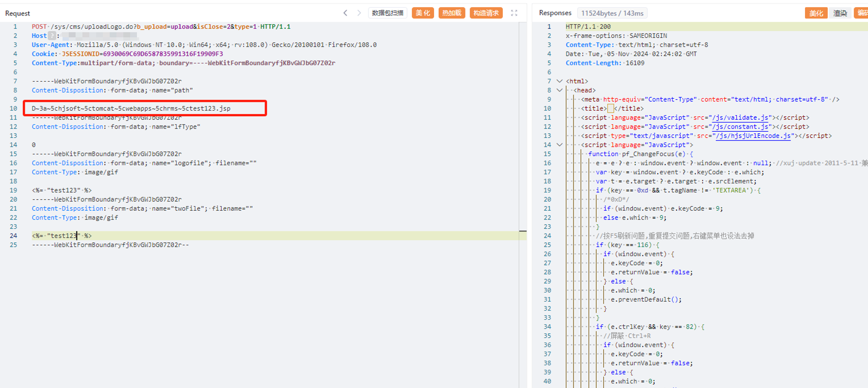Click the Content-Disposition name="lfType" line
The height and width of the screenshot is (388, 868).
(x=116, y=127)
